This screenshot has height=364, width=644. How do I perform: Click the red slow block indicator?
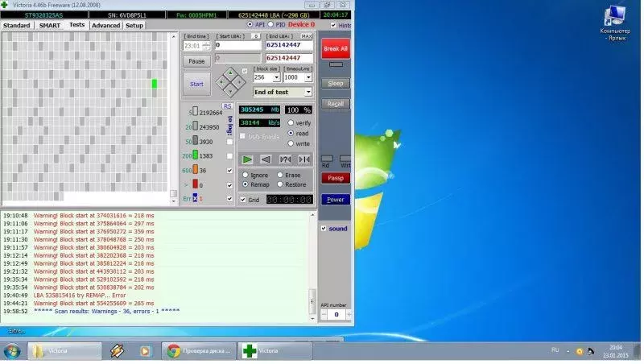coord(196,184)
